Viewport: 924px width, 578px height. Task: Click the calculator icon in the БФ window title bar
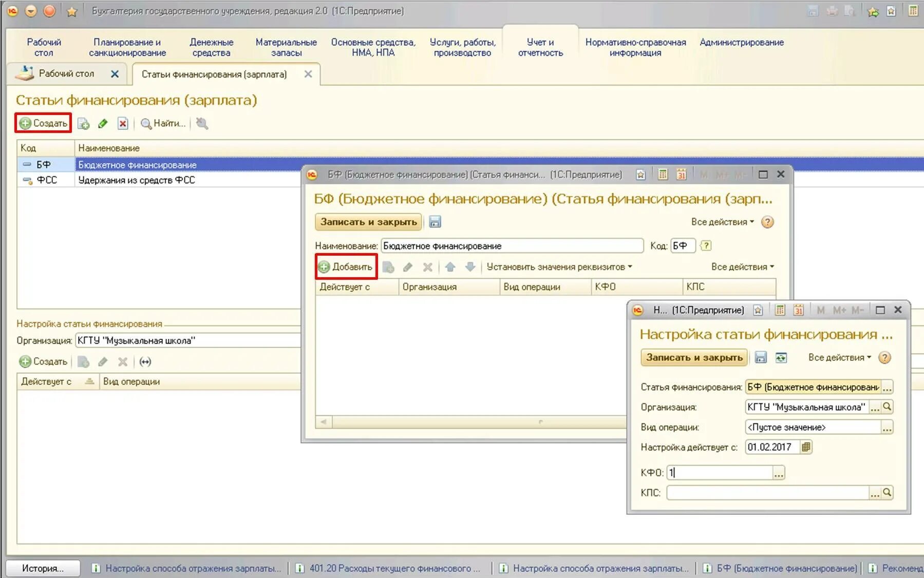coord(663,175)
